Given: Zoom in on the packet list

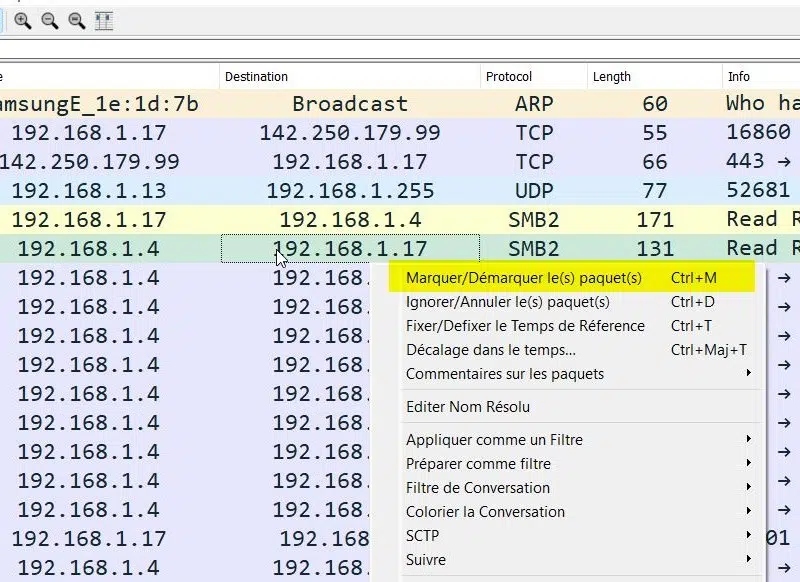Looking at the screenshot, I should point(22,19).
